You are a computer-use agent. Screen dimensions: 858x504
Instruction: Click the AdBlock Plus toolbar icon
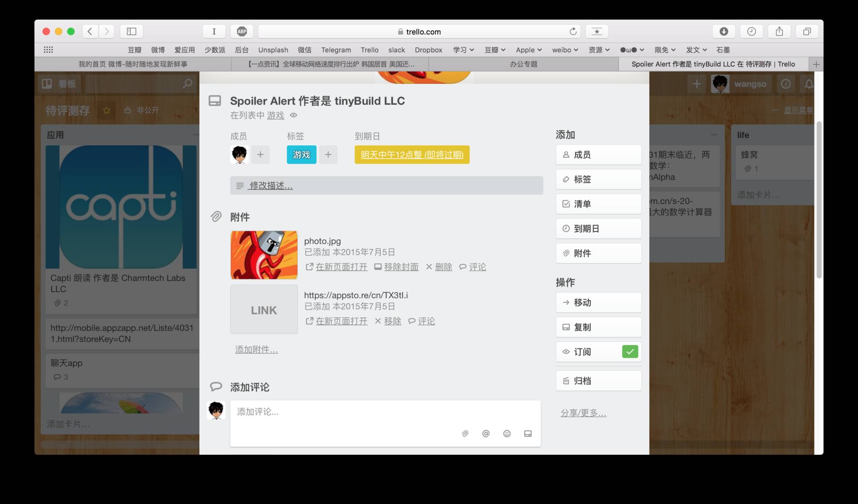[x=242, y=31]
